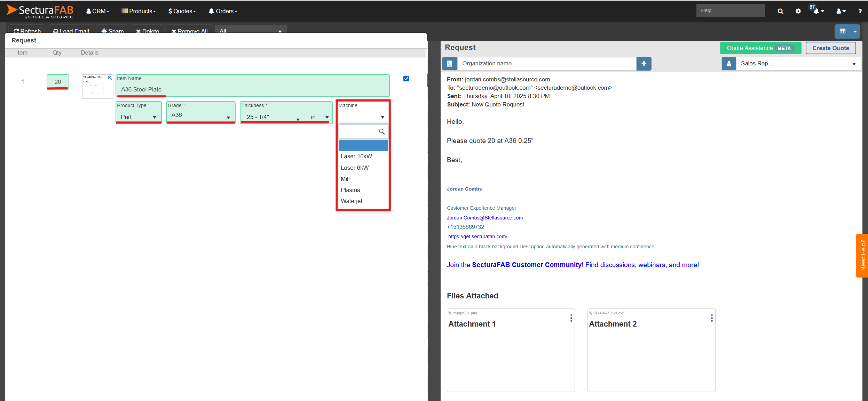
Task: Open the settings gear icon
Action: pyautogui.click(x=798, y=11)
